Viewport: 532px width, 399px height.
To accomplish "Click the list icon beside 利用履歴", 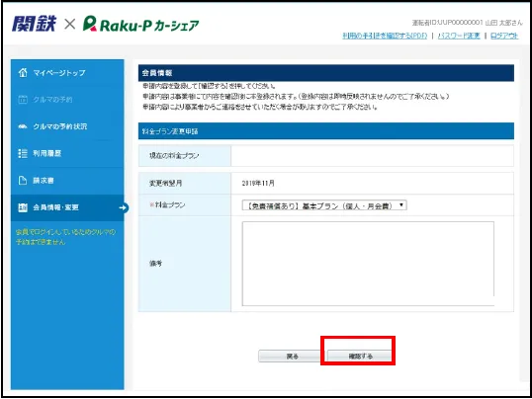I will coord(23,153).
